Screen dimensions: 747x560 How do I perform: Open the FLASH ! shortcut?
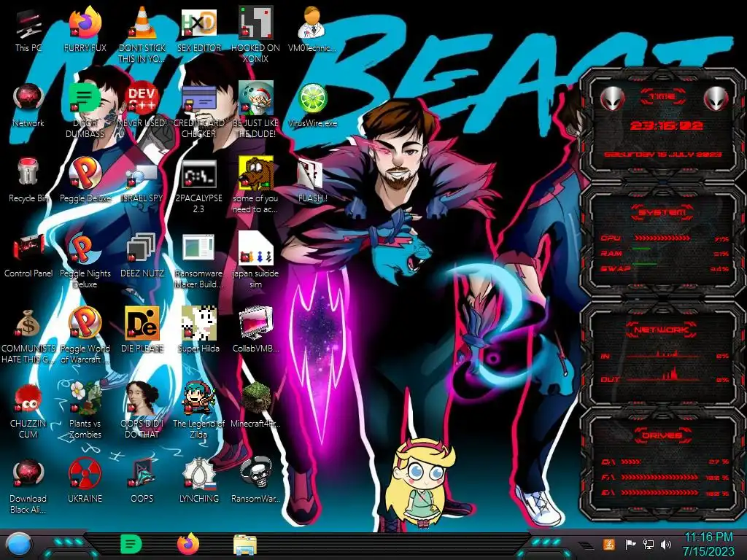(x=312, y=179)
